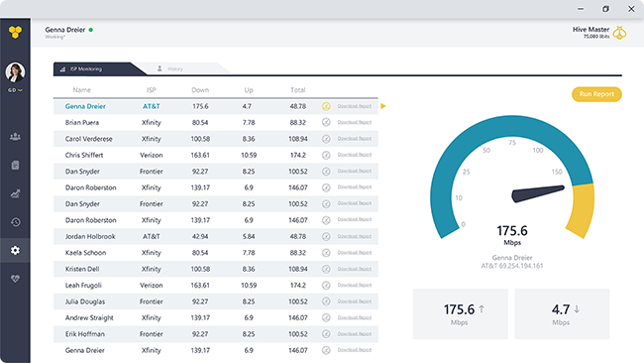Open the user profile avatar
Screen dimensions: 644x363
click(x=15, y=72)
